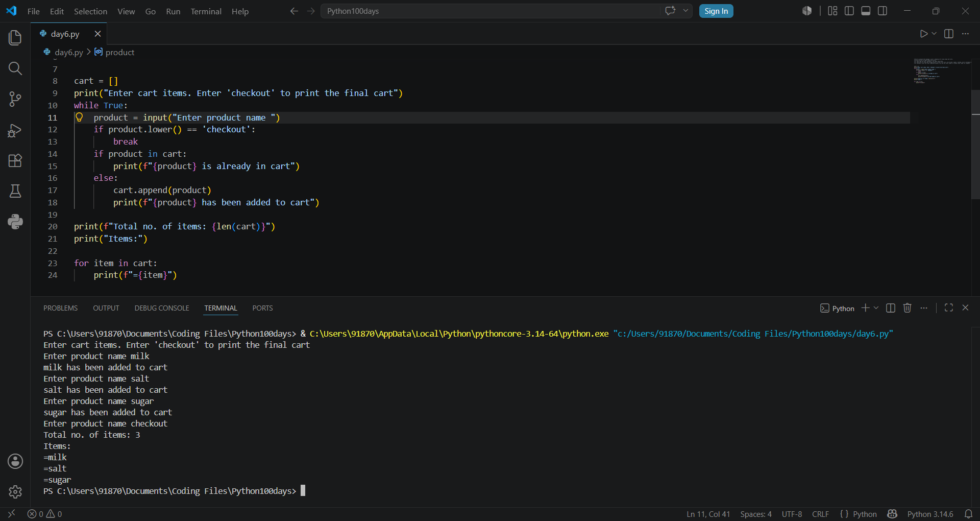The image size is (980, 521).
Task: Open the Run menu
Action: pos(173,11)
